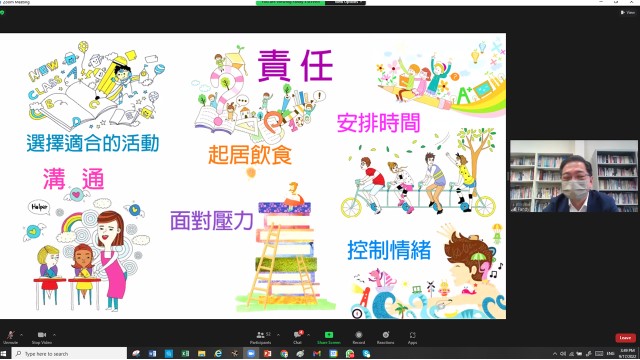Expand video options arrow beside Stop Video
The height and width of the screenshot is (360, 640).
click(x=54, y=335)
